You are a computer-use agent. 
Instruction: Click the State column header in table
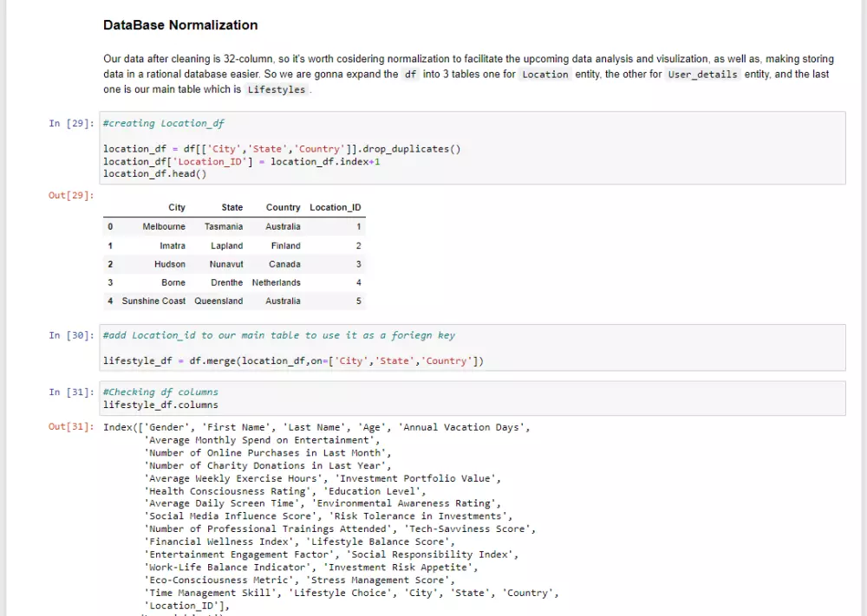[x=231, y=208]
